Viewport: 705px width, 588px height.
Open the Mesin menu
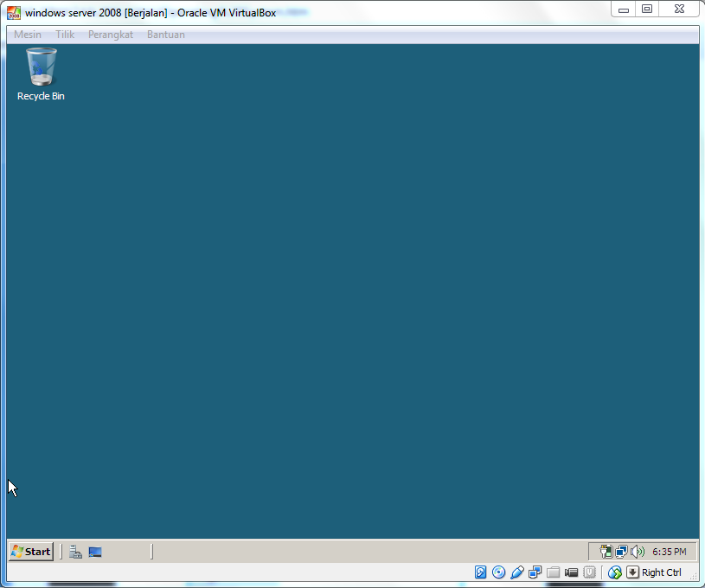tap(28, 35)
